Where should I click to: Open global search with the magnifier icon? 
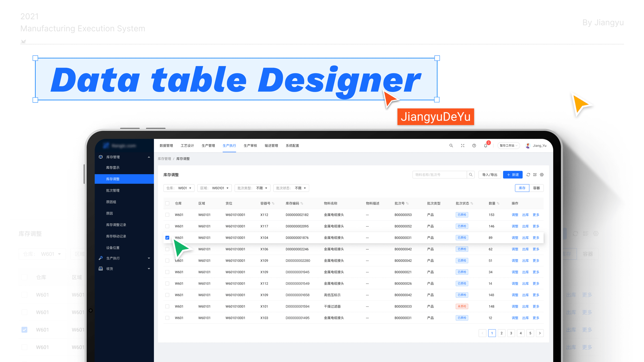click(x=451, y=146)
